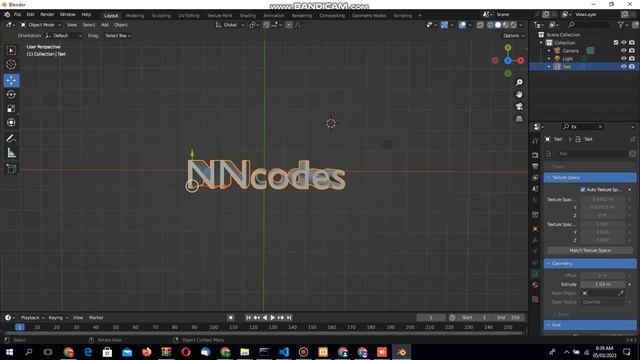
Task: Switch to Solid viewport shading
Action: (498, 25)
